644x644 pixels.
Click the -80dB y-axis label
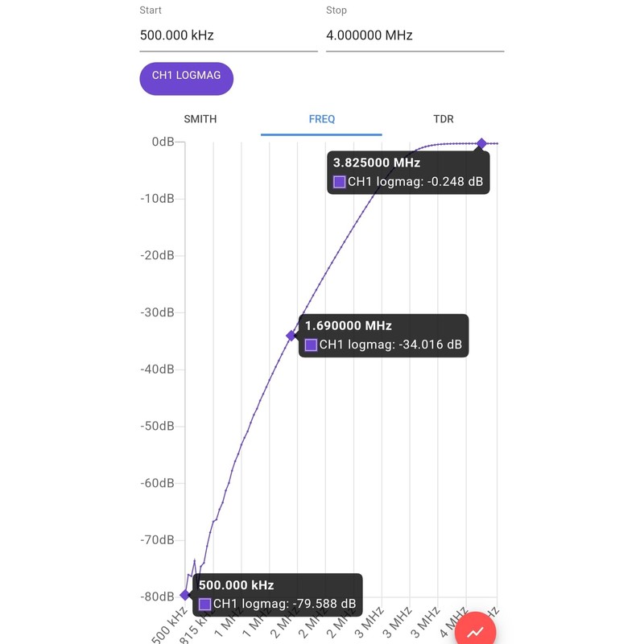[157, 597]
